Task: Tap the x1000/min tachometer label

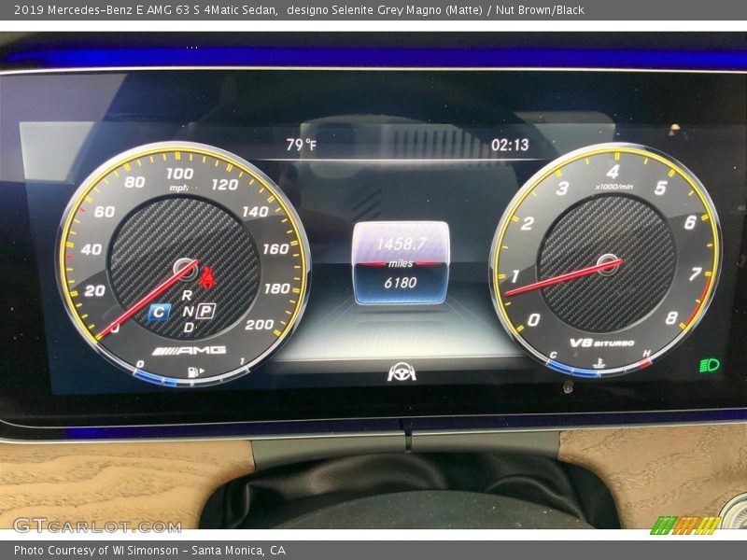Action: (613, 187)
